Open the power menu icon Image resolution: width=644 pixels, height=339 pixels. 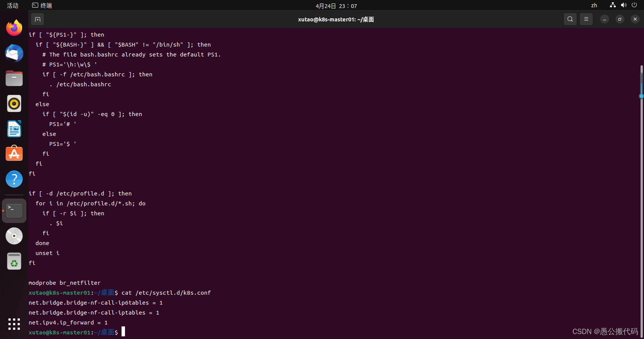pyautogui.click(x=634, y=5)
